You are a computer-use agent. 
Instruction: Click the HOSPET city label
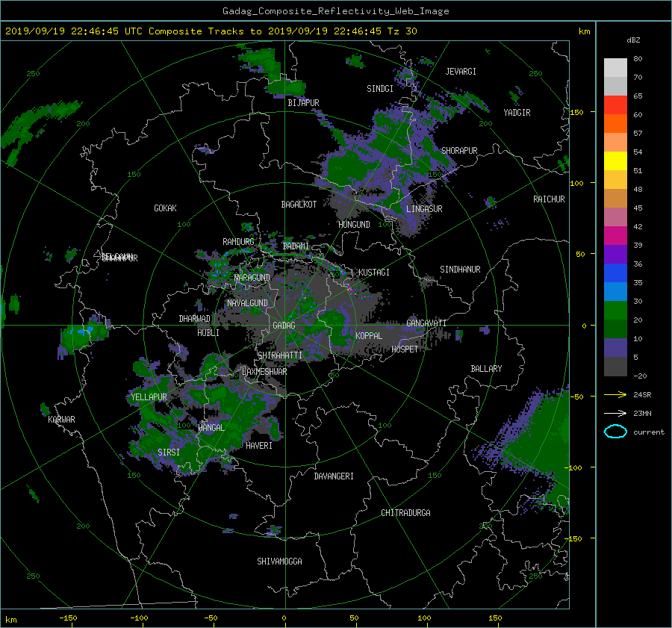(x=405, y=349)
